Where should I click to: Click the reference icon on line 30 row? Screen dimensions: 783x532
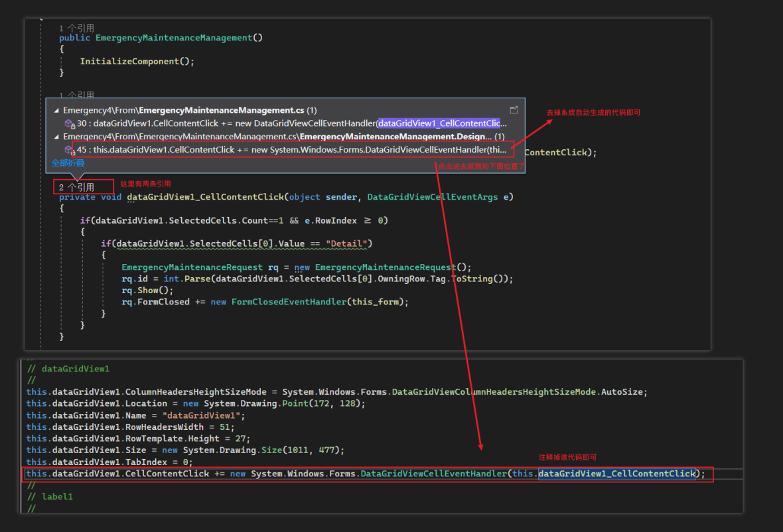click(70, 123)
